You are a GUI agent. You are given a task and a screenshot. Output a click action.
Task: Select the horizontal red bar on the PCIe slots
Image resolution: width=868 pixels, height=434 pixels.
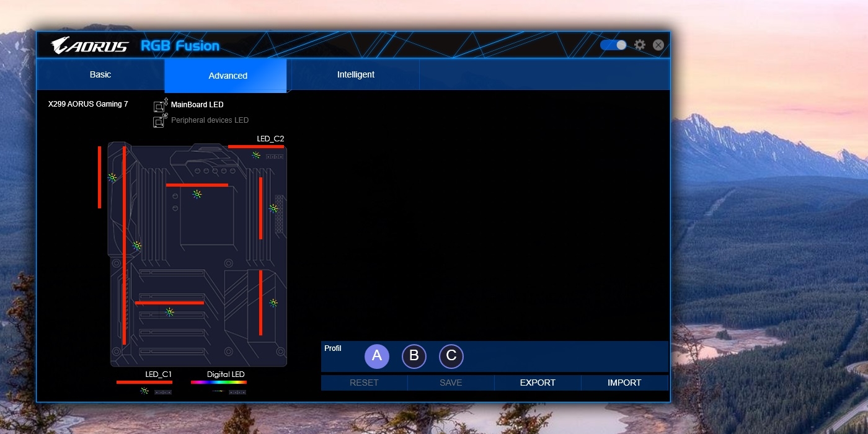[169, 303]
